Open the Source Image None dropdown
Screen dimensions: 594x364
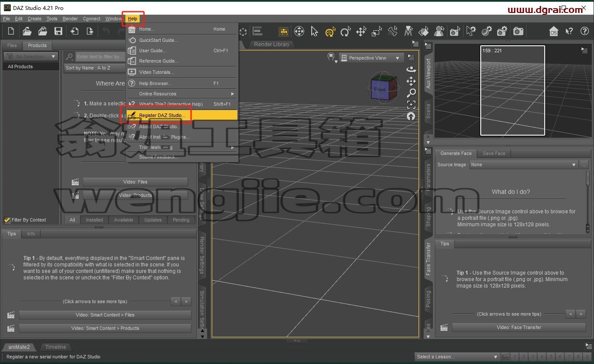524,165
